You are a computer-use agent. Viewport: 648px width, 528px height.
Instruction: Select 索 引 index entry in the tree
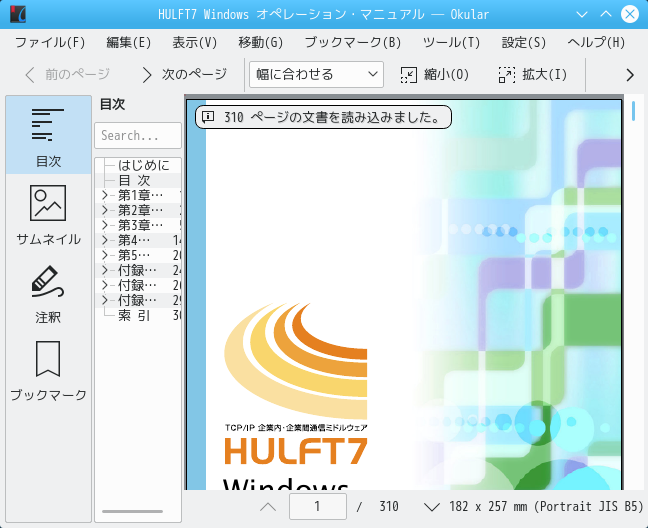[134, 315]
